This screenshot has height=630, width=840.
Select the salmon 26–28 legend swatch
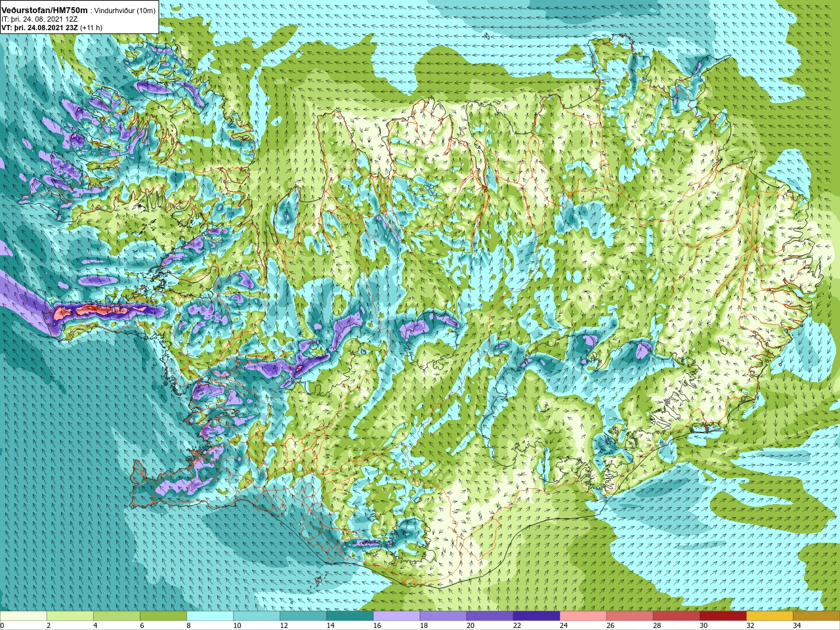click(629, 616)
